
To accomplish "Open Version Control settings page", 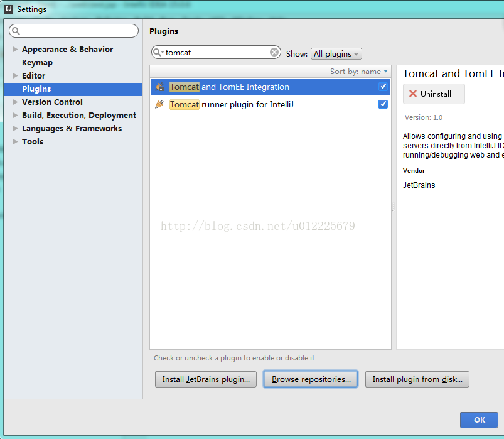I will 52,102.
